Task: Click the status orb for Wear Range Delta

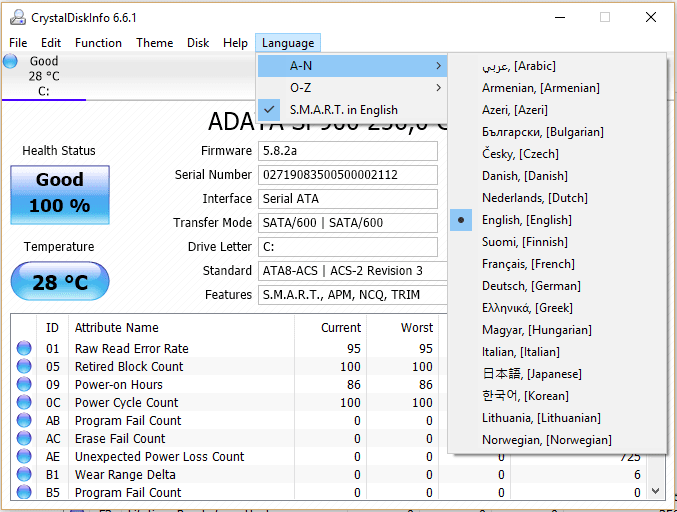Action: point(24,474)
